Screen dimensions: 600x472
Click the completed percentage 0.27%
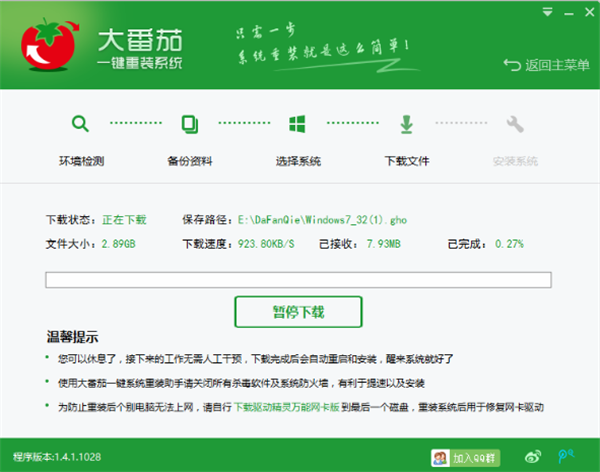509,244
